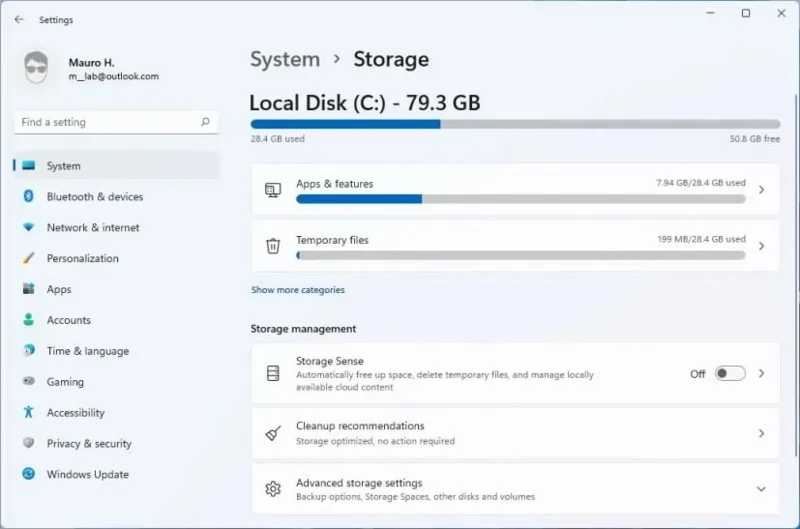Screen dimensions: 800x529
Task: Click the Local Disk usage bar
Action: 515,124
